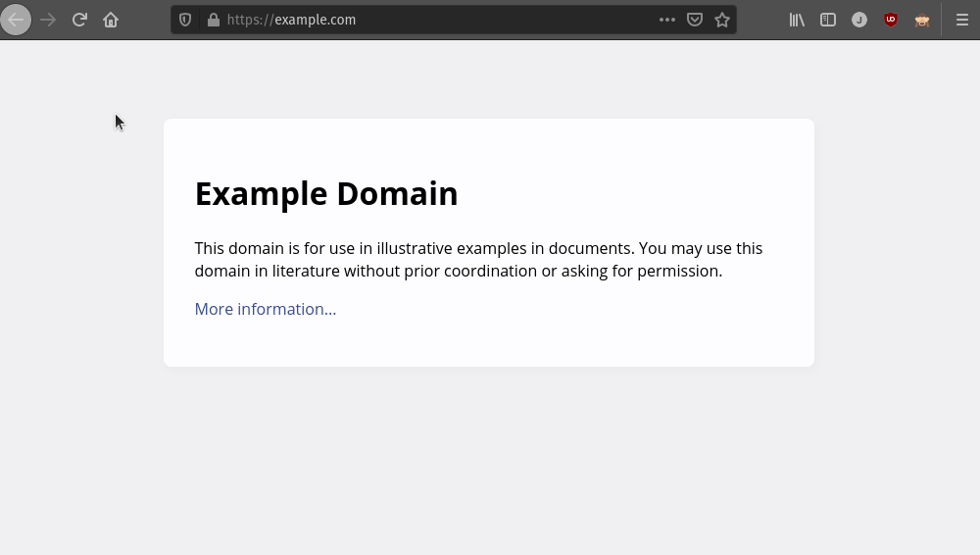980x555 pixels.
Task: Open the hamburger application menu
Action: (962, 20)
